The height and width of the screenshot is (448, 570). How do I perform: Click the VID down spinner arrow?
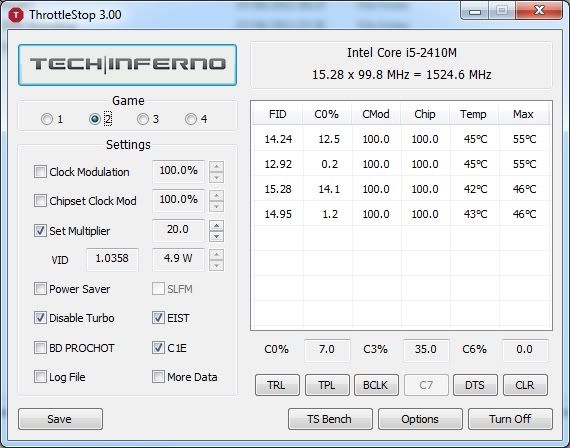[x=217, y=265]
